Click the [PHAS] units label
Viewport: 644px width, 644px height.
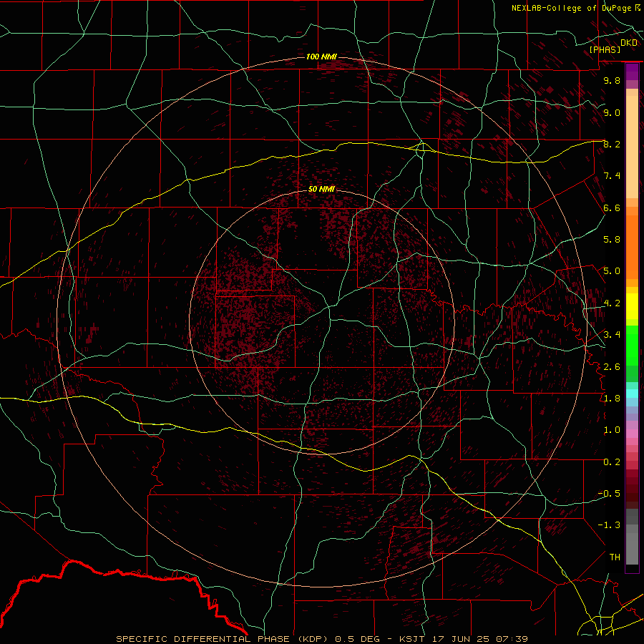click(605, 50)
